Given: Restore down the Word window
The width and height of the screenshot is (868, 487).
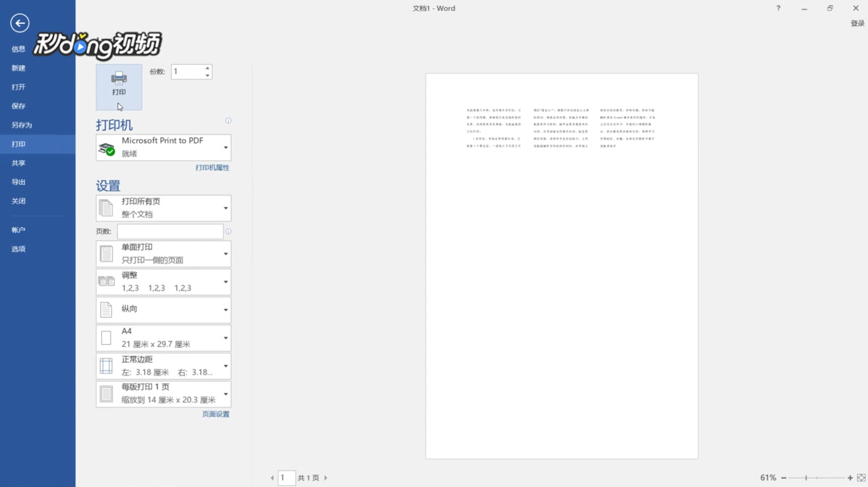Looking at the screenshot, I should tap(830, 8).
